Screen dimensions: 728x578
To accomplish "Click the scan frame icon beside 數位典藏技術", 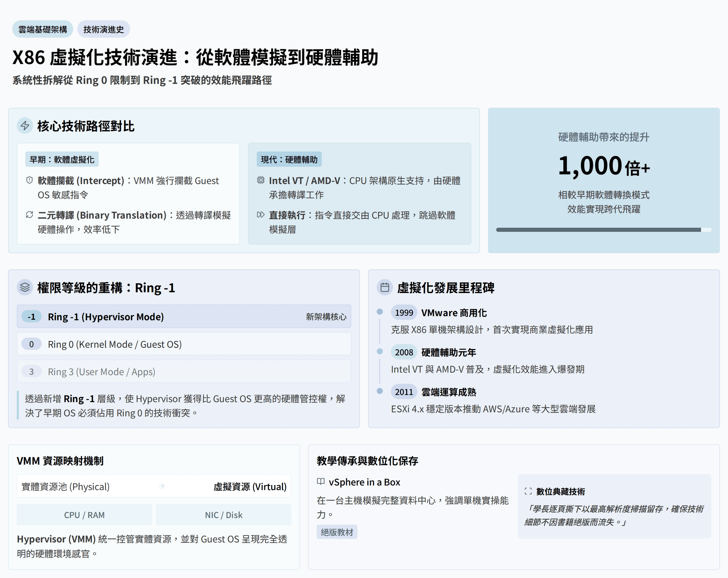I will tap(528, 491).
